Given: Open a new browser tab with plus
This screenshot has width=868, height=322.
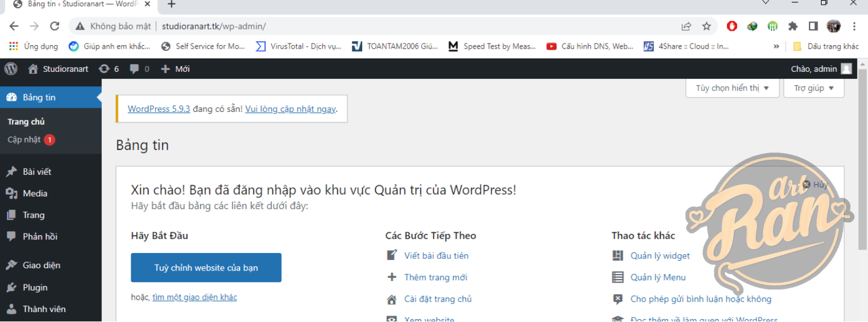Looking at the screenshot, I should pyautogui.click(x=171, y=4).
